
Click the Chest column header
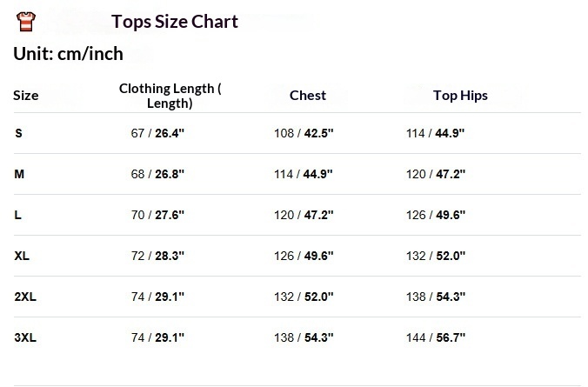[308, 96]
